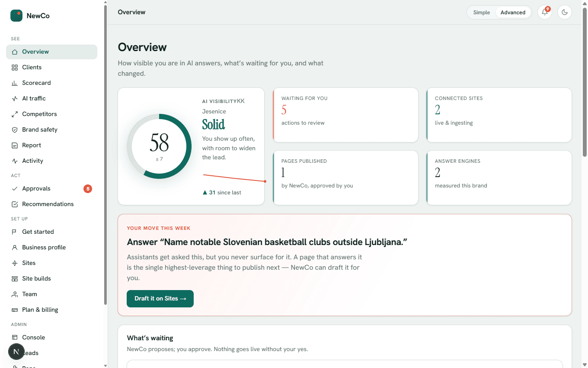The height and width of the screenshot is (368, 588).
Task: Click the "Solid" visibility rating text
Action: coord(214,125)
